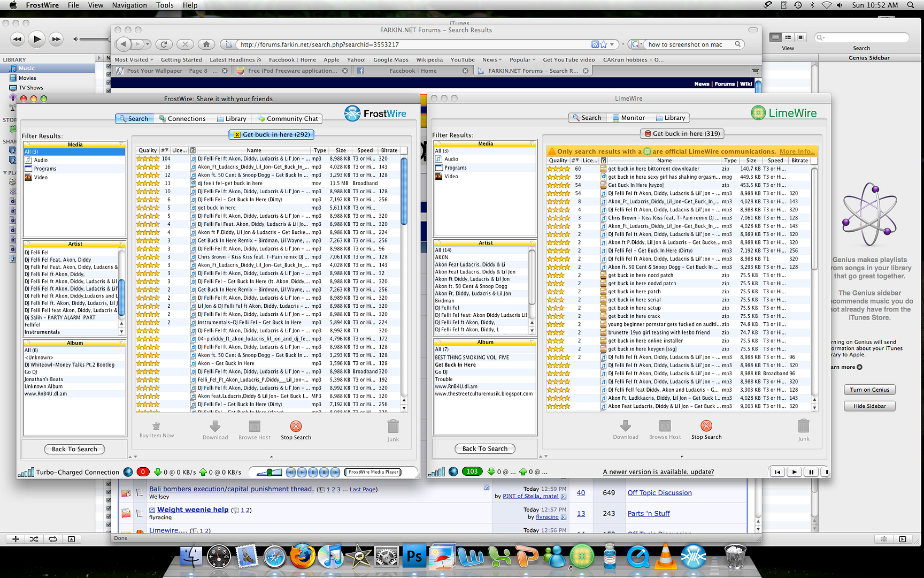Image resolution: width=924 pixels, height=578 pixels.
Task: Click FrostWire media player volume slider
Action: (x=269, y=472)
